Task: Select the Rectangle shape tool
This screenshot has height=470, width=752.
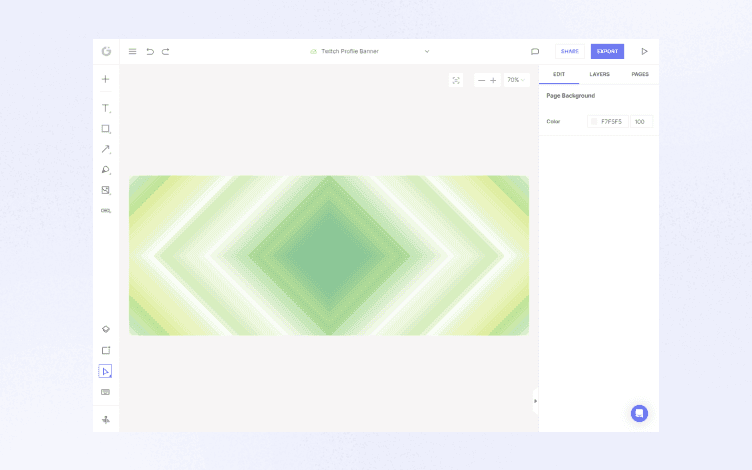Action: tap(106, 129)
